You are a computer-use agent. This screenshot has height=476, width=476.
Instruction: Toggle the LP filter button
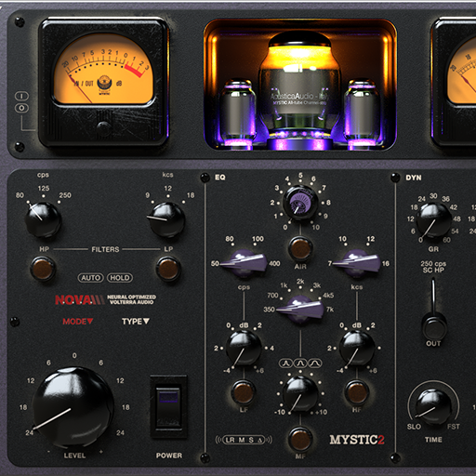[x=168, y=269]
